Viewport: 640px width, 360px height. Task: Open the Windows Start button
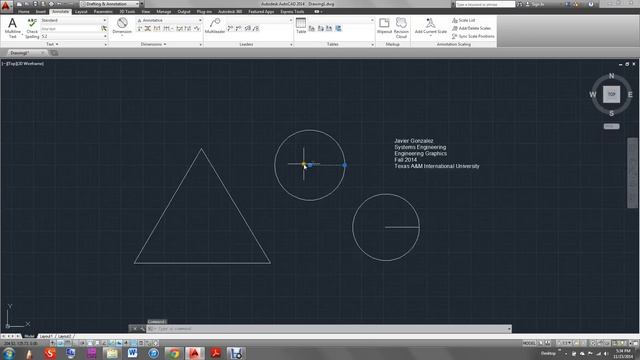pos(8,353)
